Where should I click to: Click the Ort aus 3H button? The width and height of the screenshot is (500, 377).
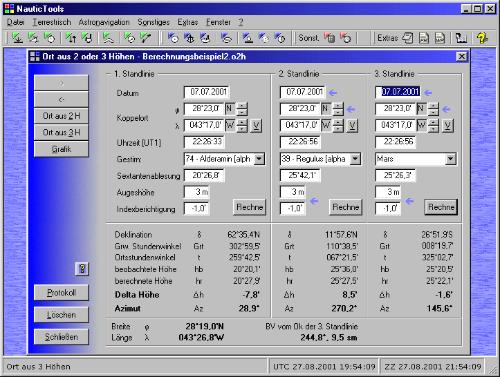pyautogui.click(x=61, y=132)
